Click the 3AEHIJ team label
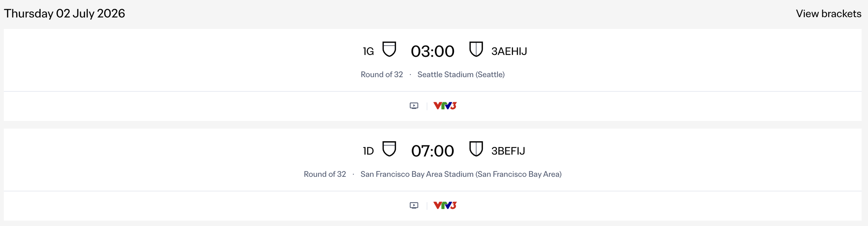Screen dimensions: 868x226 click(x=509, y=52)
